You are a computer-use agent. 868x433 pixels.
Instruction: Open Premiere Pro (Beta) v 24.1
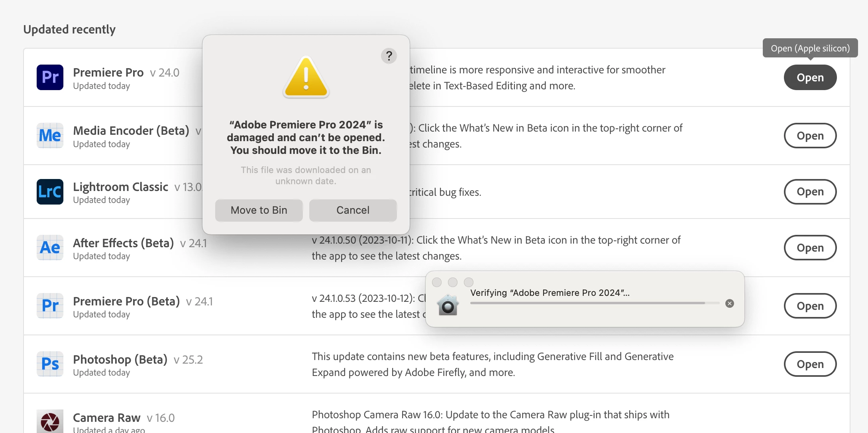tap(810, 306)
